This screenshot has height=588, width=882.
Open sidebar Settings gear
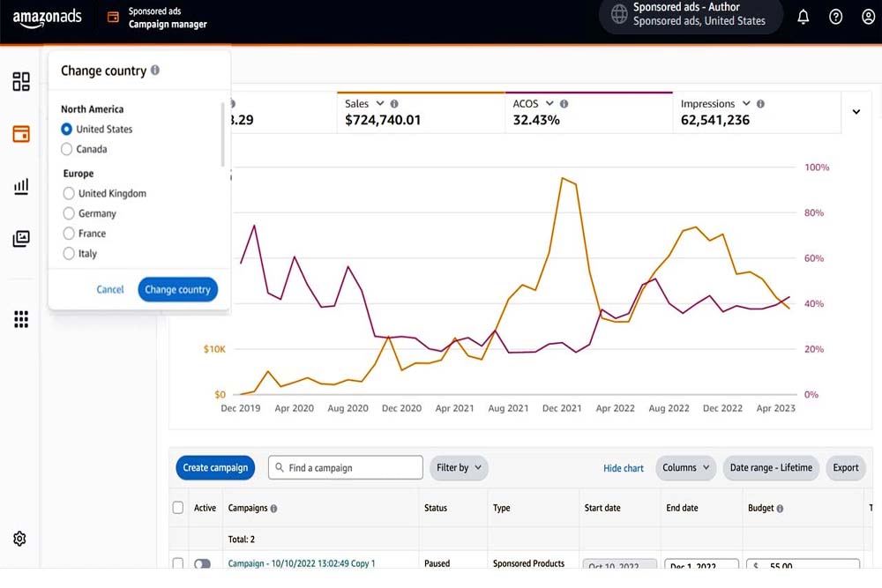[x=20, y=538]
